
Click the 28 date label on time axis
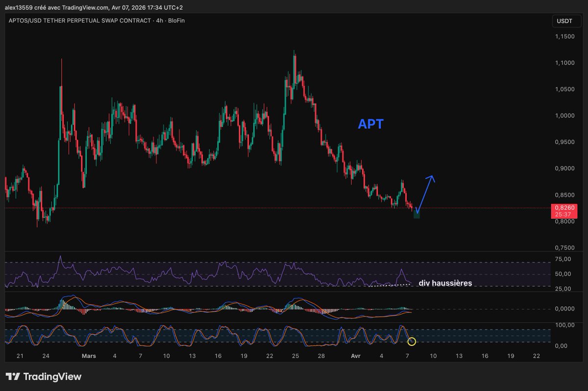(321, 356)
